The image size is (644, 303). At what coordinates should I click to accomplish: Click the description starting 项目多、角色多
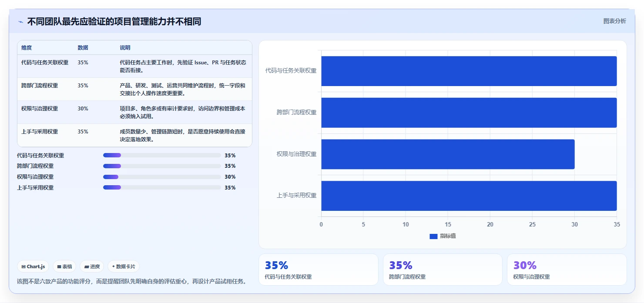[183, 112]
